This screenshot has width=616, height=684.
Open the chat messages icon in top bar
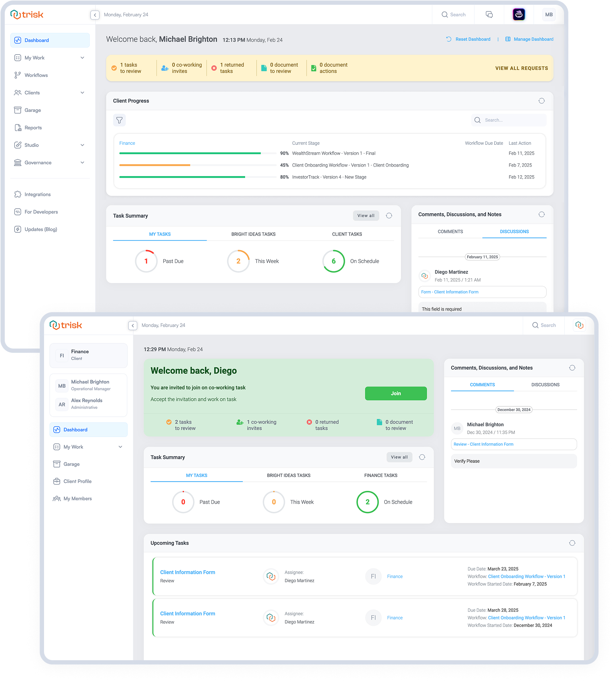[489, 15]
